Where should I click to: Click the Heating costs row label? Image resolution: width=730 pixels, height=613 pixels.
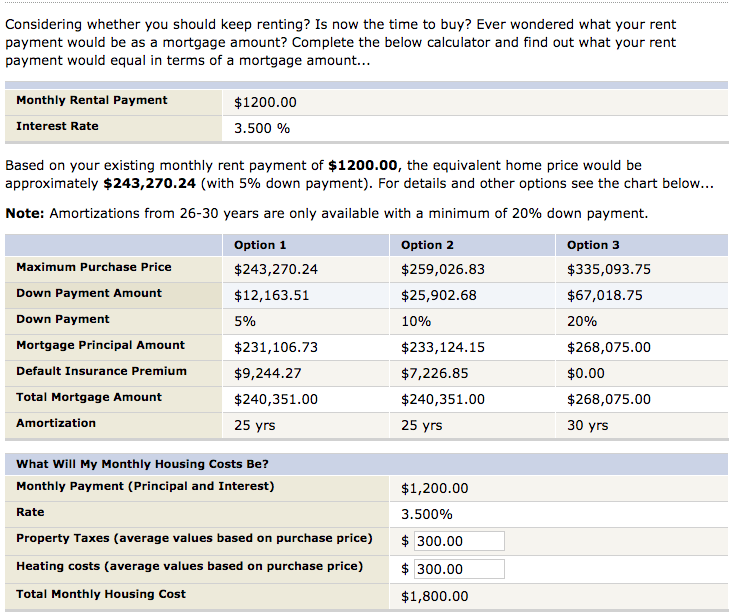click(x=189, y=566)
